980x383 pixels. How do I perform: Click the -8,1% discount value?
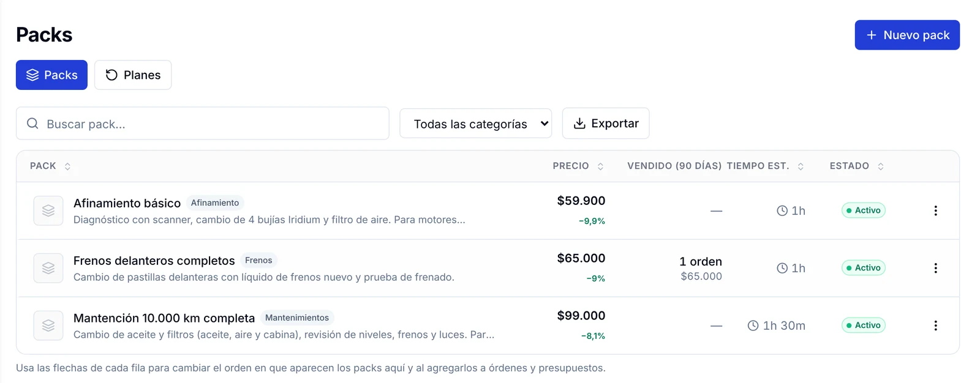click(593, 336)
